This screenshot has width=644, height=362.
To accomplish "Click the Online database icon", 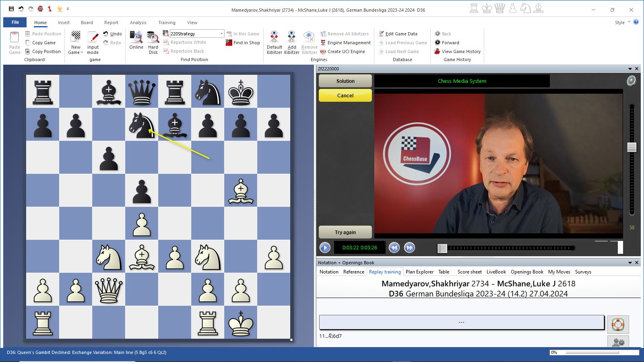I will point(136,38).
